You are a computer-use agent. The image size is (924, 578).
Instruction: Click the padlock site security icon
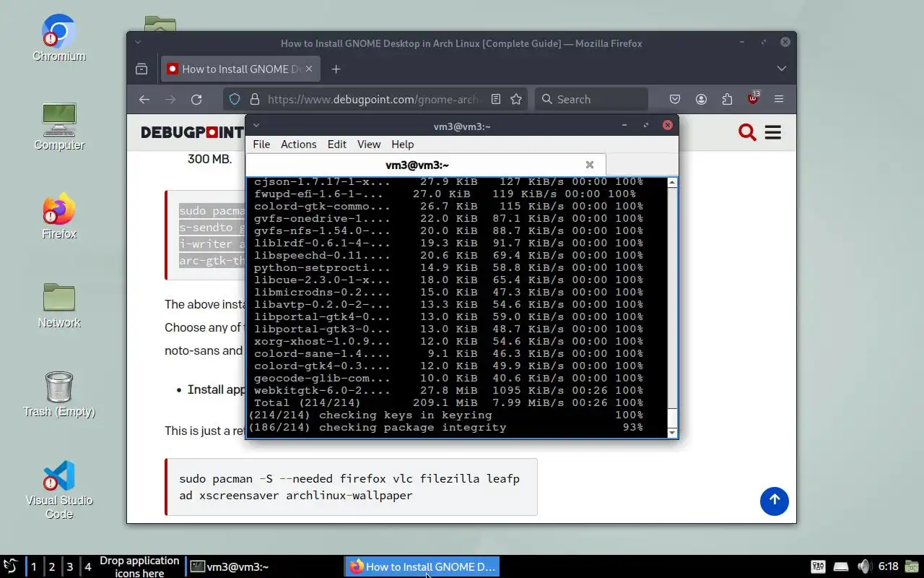[x=254, y=99]
